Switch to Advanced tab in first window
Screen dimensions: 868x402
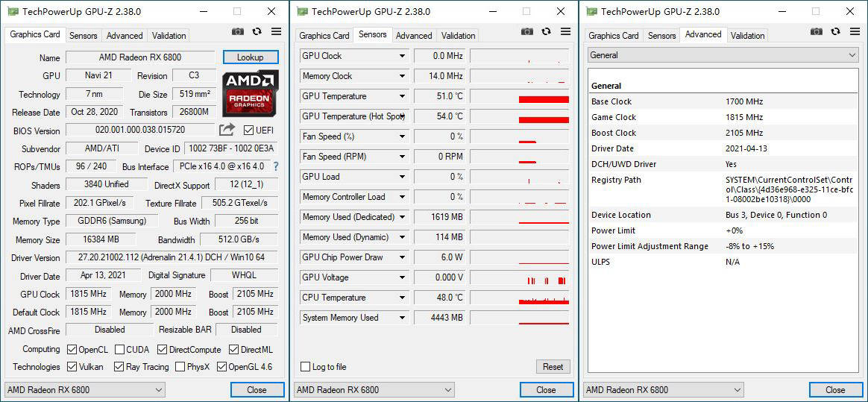click(125, 36)
